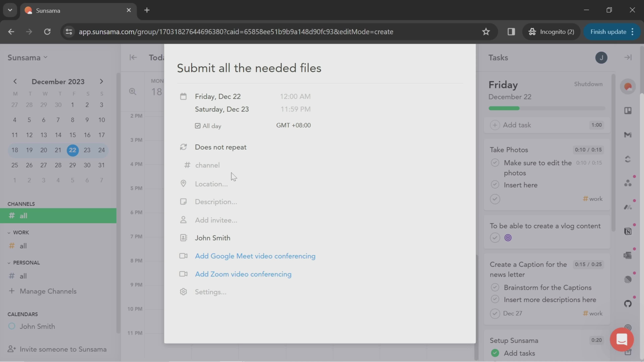Check off 'Insert more descriptions here' subtask
This screenshot has height=362, width=644.
pyautogui.click(x=495, y=299)
